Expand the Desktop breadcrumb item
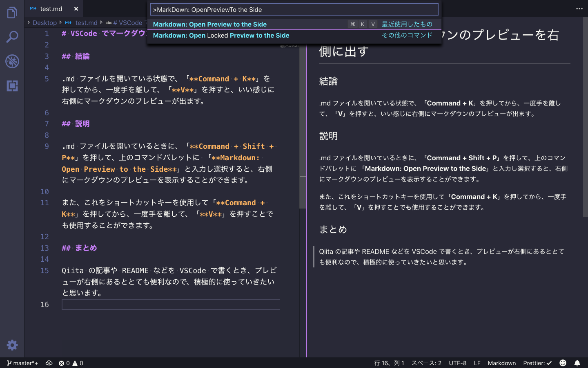588x368 pixels. (x=45, y=22)
